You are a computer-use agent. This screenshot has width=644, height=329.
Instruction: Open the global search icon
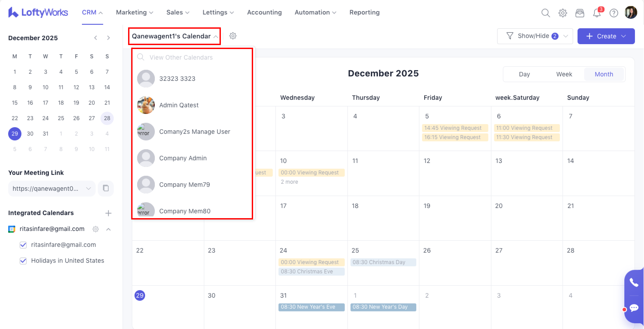click(545, 13)
